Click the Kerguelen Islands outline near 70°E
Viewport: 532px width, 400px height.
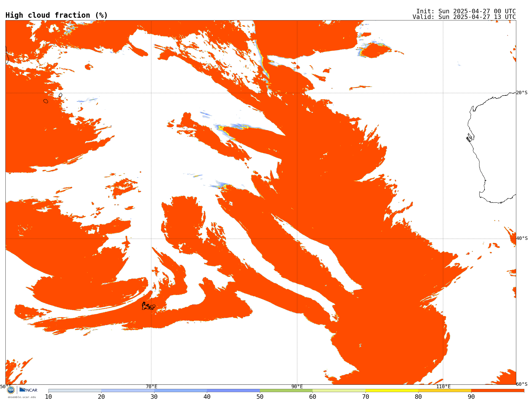149,306
